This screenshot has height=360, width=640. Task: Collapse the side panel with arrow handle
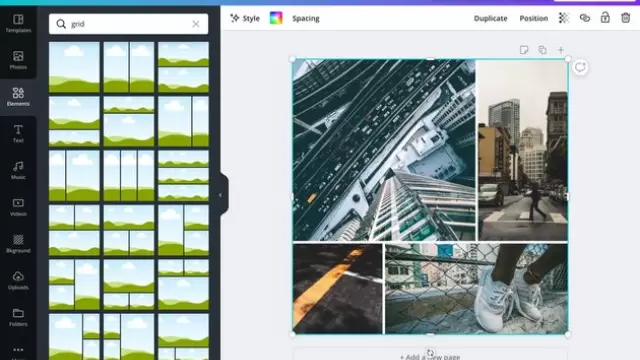[x=222, y=195]
